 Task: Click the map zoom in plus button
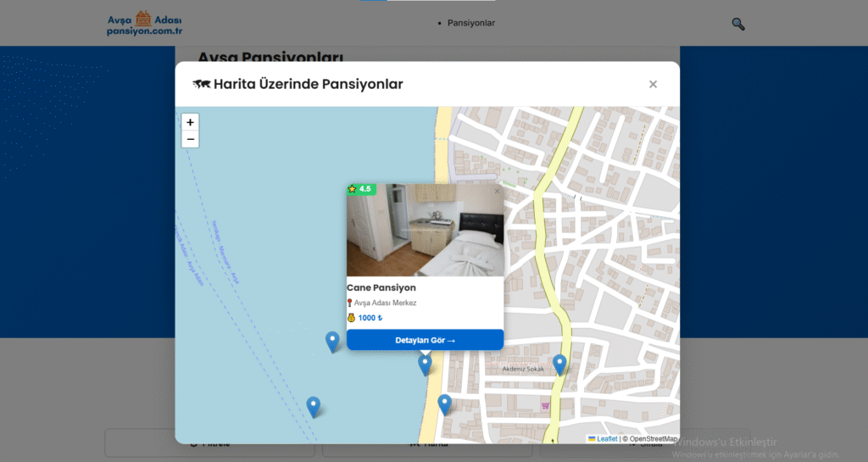(x=190, y=122)
